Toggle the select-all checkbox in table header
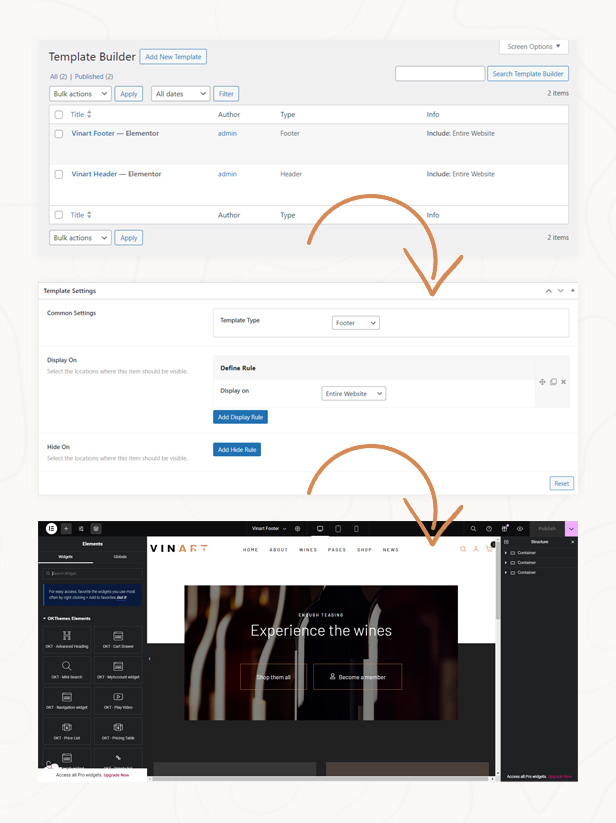 coord(59,114)
